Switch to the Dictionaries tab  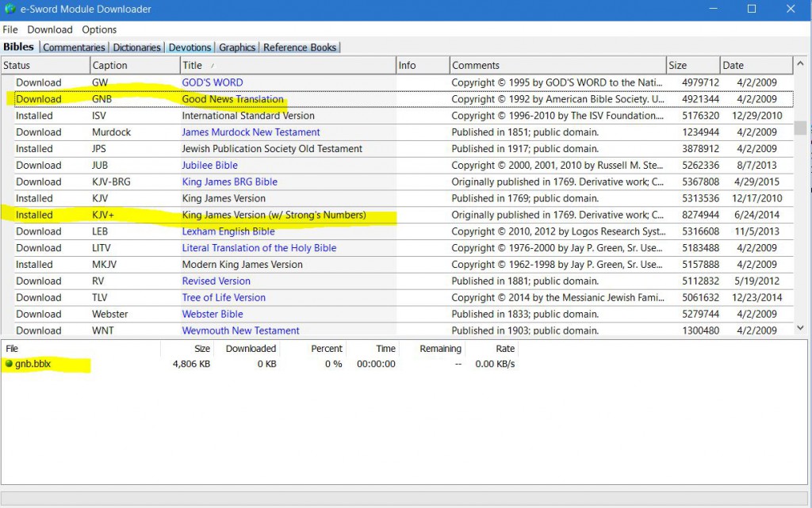tap(136, 48)
